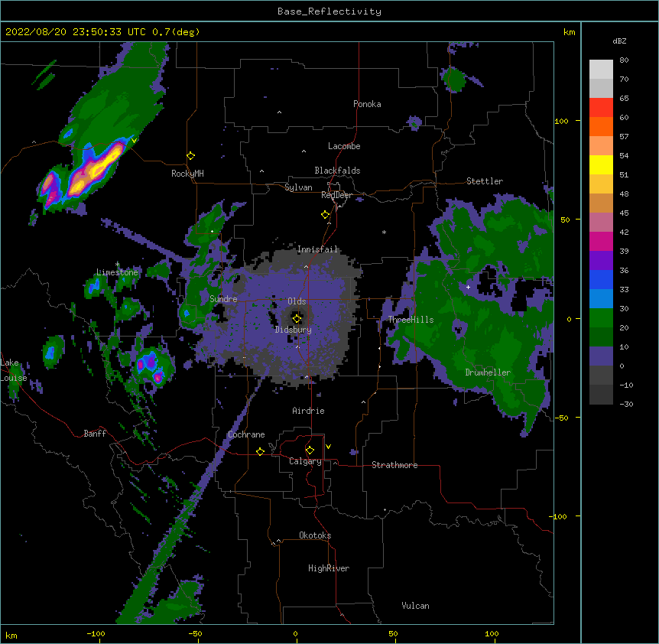The width and height of the screenshot is (659, 644).
Task: Click the HighRiver city label
Action: tap(329, 568)
